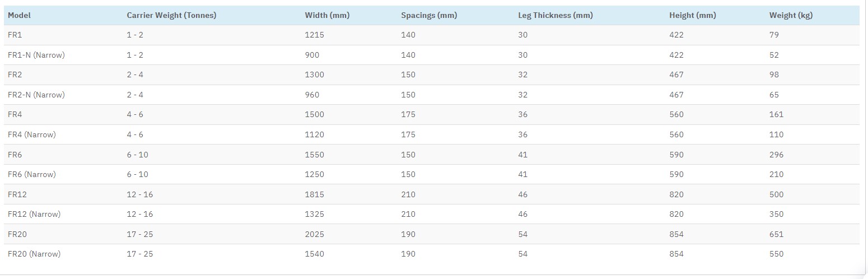Screen dimensions: 868x279
Task: Click the 1815 width value
Action: (314, 194)
